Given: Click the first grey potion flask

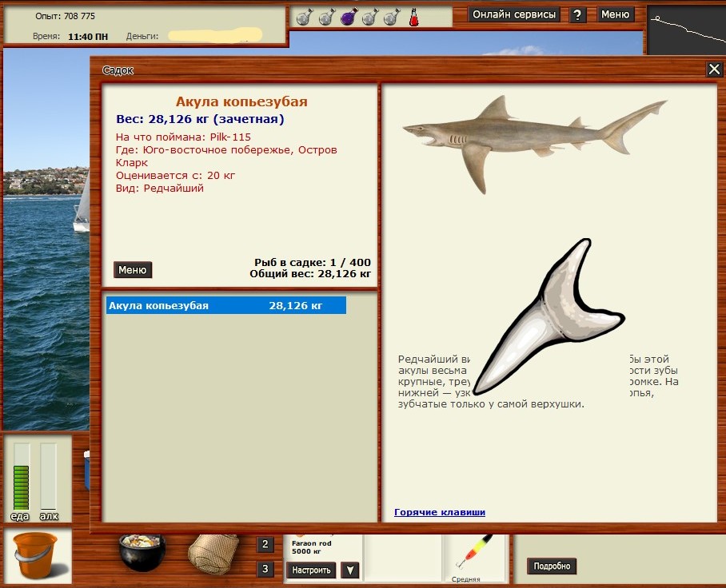Looking at the screenshot, I should coord(304,17).
